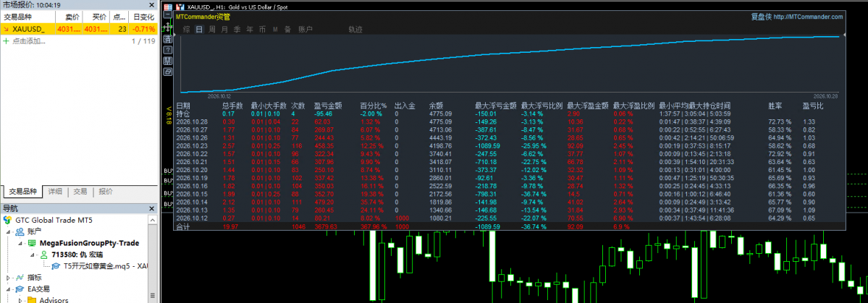Switch to the 综 summary tab
This screenshot has height=303, width=868.
click(187, 30)
